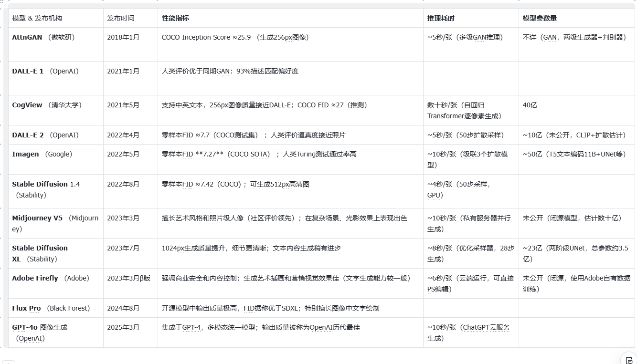
Task: Click the '推理耗时' header cell
Action: point(471,18)
